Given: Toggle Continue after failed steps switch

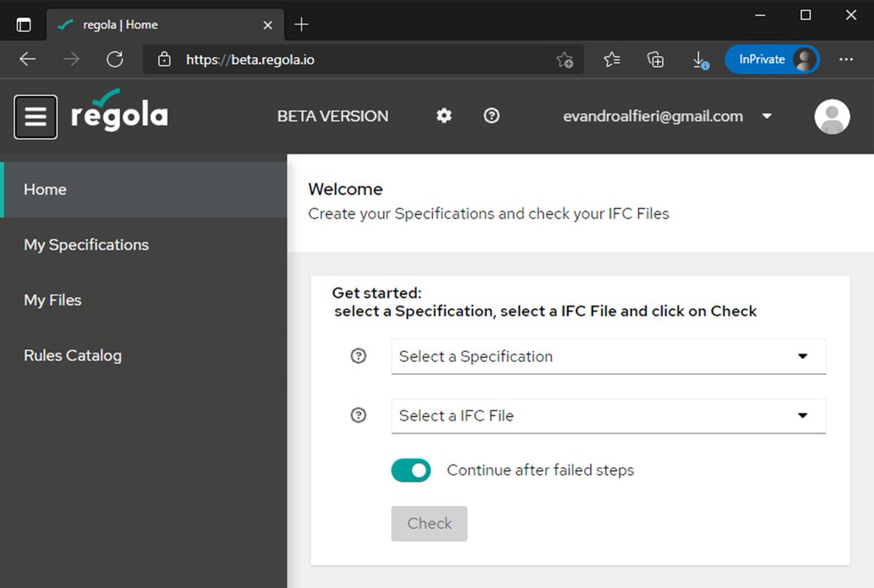Looking at the screenshot, I should pyautogui.click(x=411, y=470).
